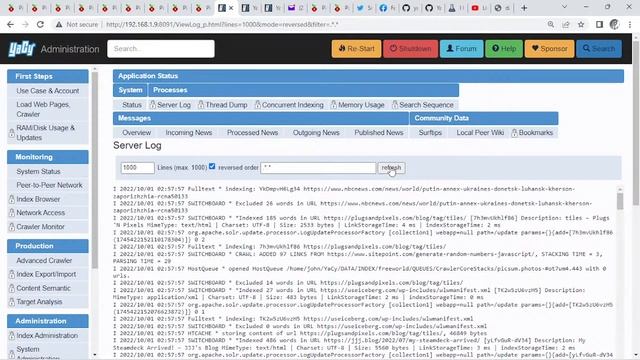Click the First Steps sidebar header
Screen dimensions: 640x360
pyautogui.click(x=48, y=76)
